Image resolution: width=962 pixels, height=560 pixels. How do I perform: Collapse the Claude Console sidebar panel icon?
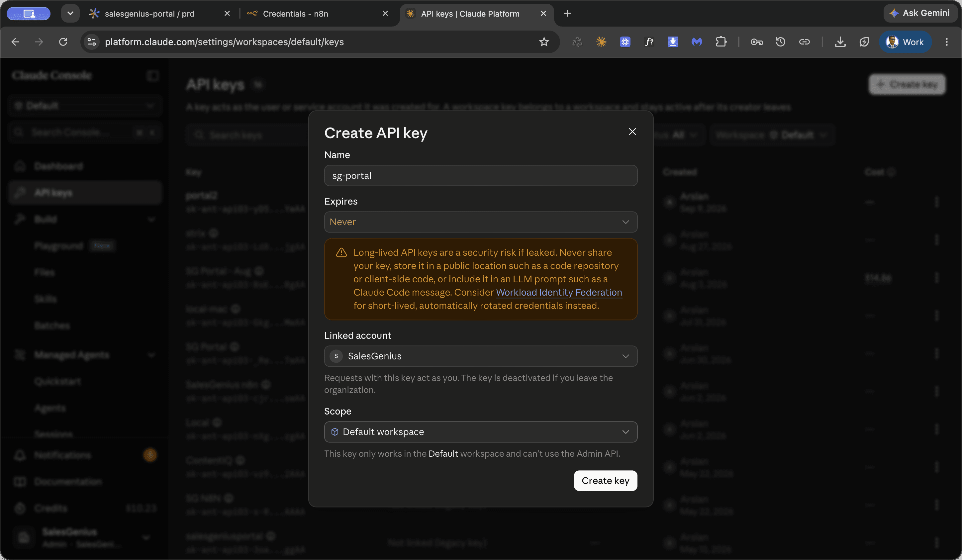pos(153,76)
